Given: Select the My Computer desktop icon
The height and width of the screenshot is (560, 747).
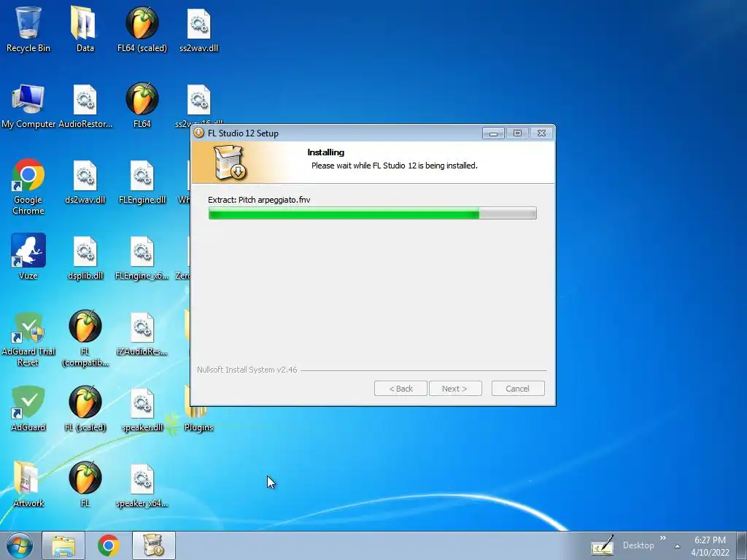Looking at the screenshot, I should click(x=28, y=105).
